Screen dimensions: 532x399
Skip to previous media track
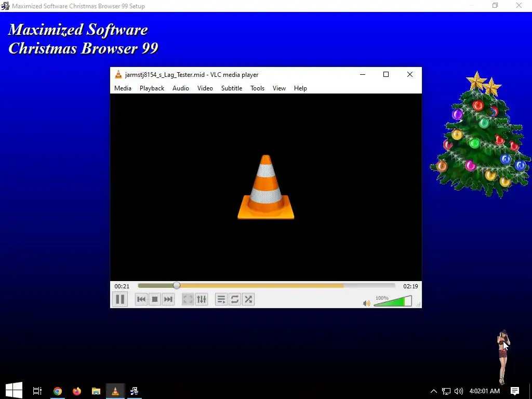(x=141, y=299)
